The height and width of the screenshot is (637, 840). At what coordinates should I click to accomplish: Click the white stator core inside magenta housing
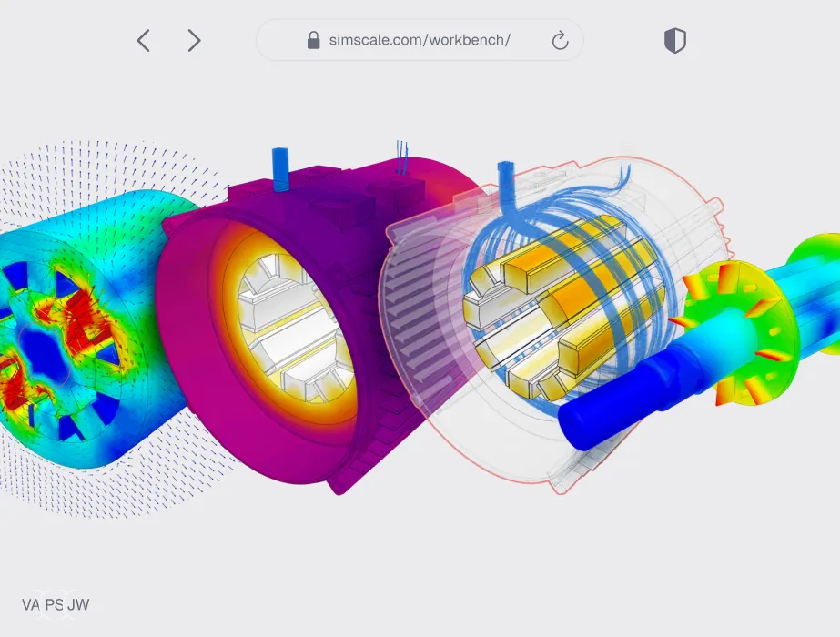point(289,327)
